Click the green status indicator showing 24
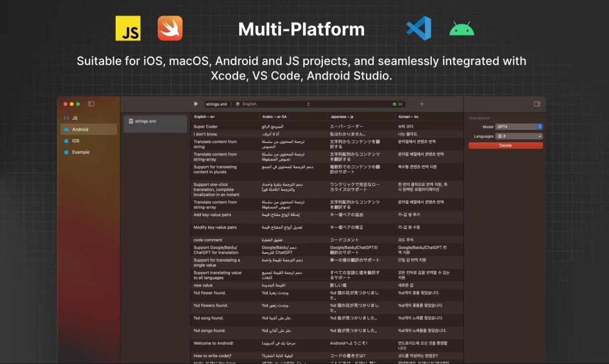This screenshot has height=364, width=609. click(x=398, y=104)
